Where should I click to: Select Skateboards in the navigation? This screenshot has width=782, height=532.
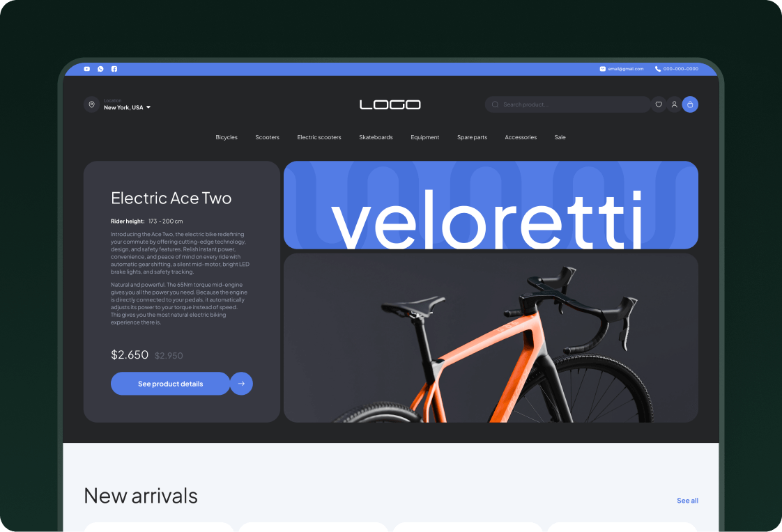[376, 137]
